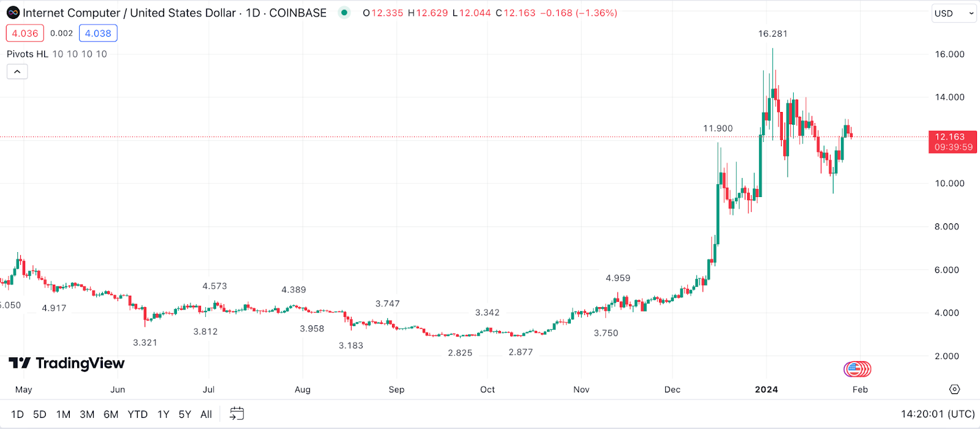Click the 4.038 buy price button
This screenshot has width=980, height=429.
[98, 33]
